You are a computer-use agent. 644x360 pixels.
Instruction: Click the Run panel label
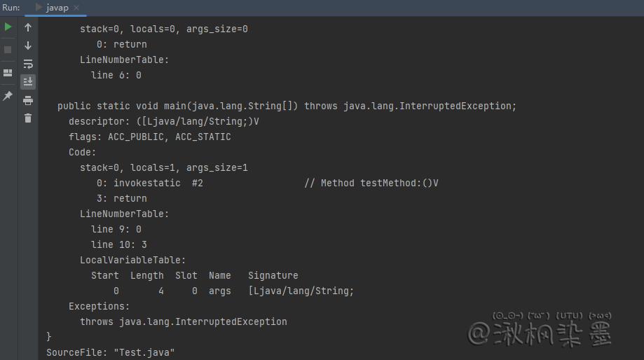(11, 7)
